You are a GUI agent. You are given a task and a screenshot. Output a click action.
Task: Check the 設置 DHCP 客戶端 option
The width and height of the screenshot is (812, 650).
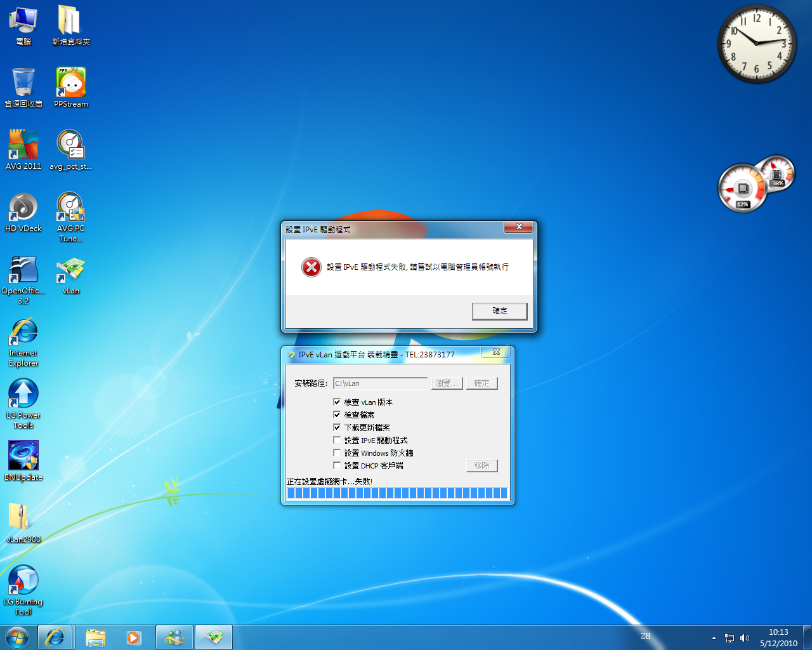337,465
